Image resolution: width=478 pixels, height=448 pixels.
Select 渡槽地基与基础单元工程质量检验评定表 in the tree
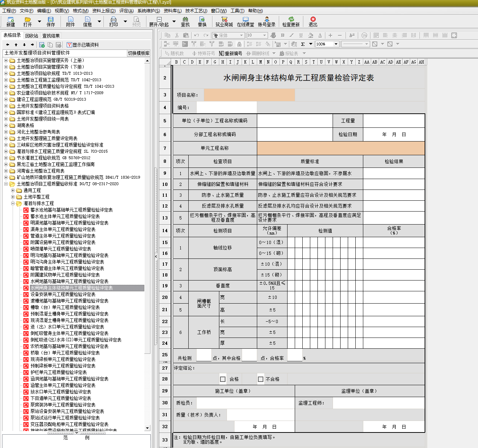pyautogui.click(x=69, y=301)
